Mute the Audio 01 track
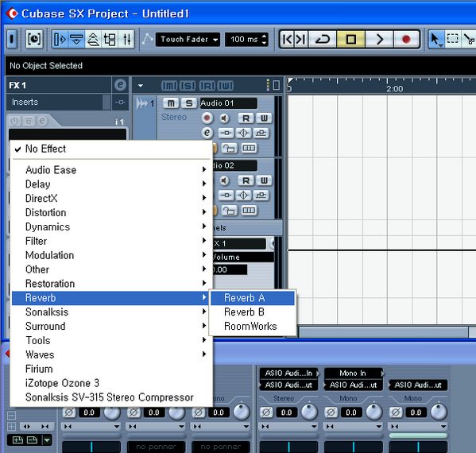Viewport: 476px width, 453px height. click(x=171, y=103)
